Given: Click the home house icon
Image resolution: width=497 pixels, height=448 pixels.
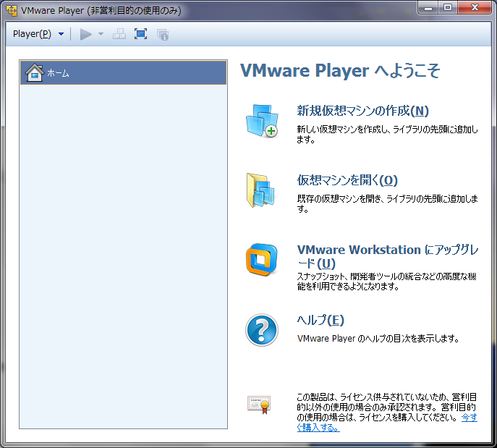Looking at the screenshot, I should pos(35,72).
